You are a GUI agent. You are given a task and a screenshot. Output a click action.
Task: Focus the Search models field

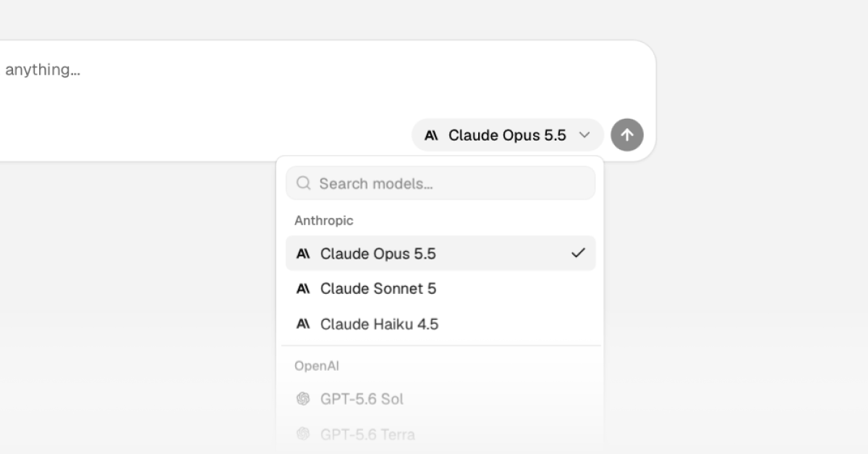[441, 183]
